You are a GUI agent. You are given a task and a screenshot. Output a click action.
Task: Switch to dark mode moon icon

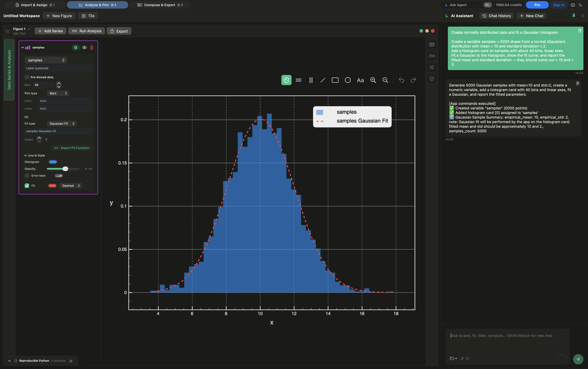coord(581,5)
